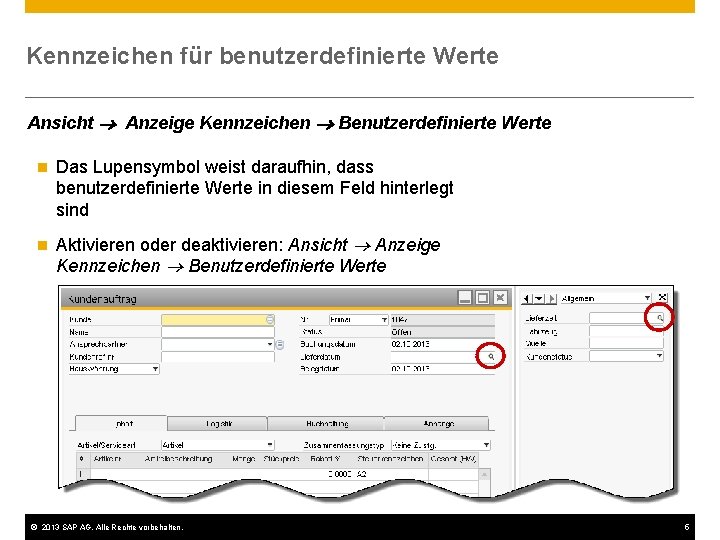Click into the second side panel field under Lieferzeit
The width and height of the screenshot is (720, 540).
pyautogui.click(x=626, y=331)
